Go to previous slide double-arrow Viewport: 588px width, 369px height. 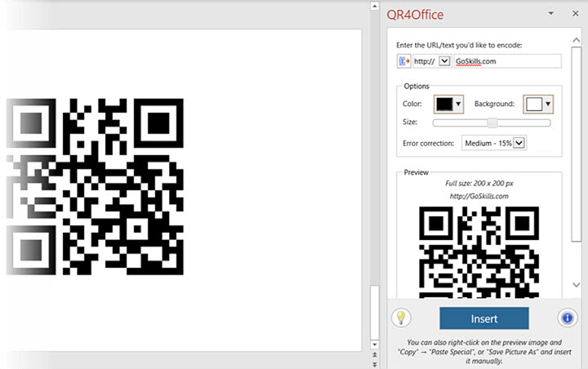pos(374,354)
